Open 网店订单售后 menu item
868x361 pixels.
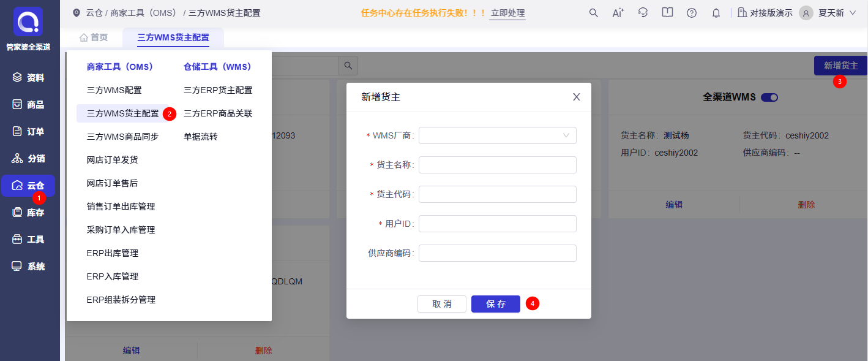click(112, 183)
